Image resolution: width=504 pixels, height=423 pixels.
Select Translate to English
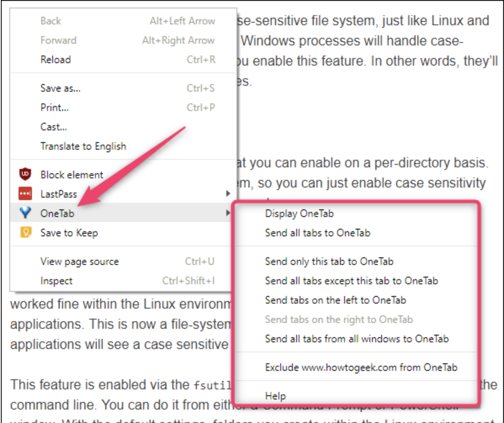(x=123, y=146)
